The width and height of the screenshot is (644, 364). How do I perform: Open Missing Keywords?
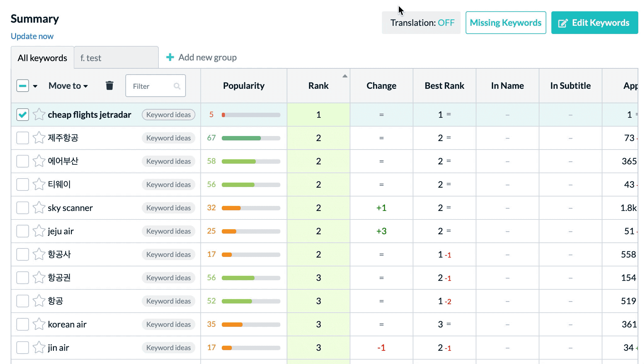pyautogui.click(x=506, y=23)
